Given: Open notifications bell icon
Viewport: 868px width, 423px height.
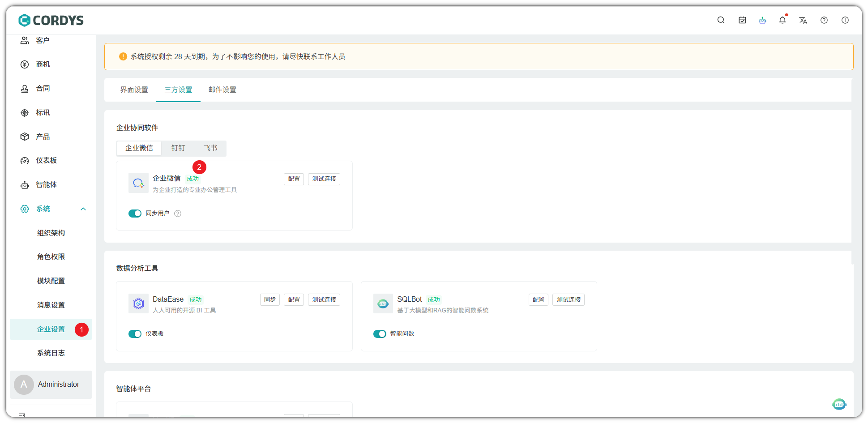Looking at the screenshot, I should click(x=782, y=20).
